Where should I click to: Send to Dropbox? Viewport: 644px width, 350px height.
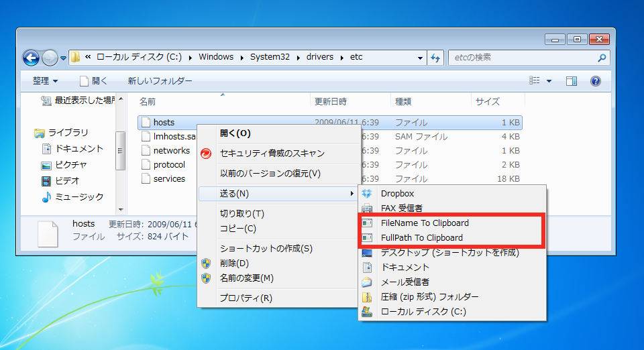[452, 194]
